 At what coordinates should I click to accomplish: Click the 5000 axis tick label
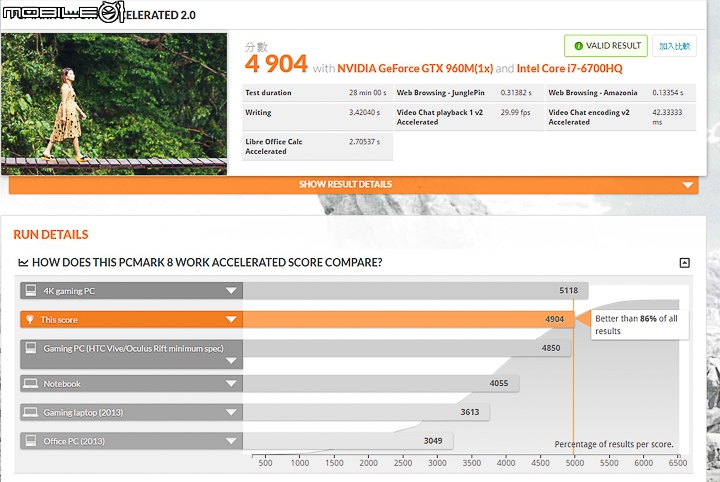[x=575, y=463]
